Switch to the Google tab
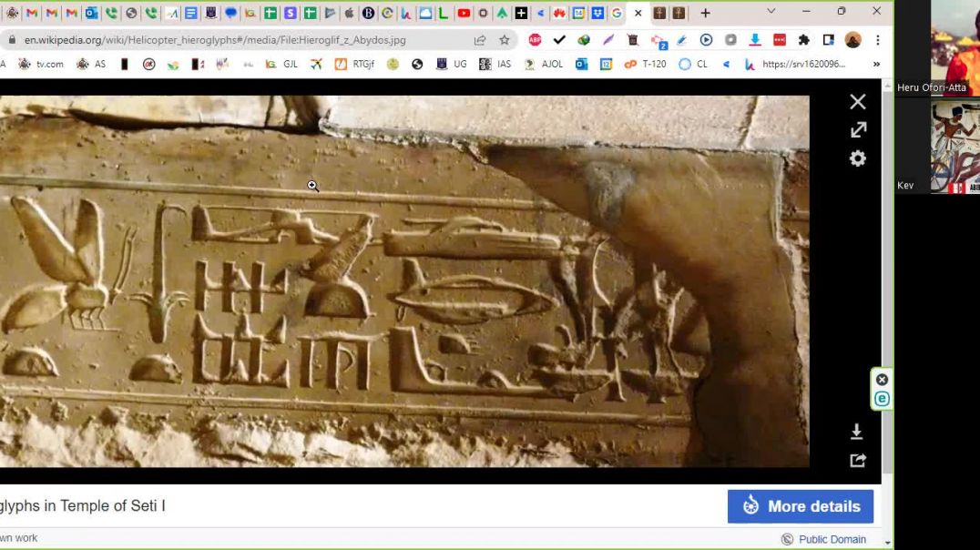980x550 pixels. click(x=617, y=13)
